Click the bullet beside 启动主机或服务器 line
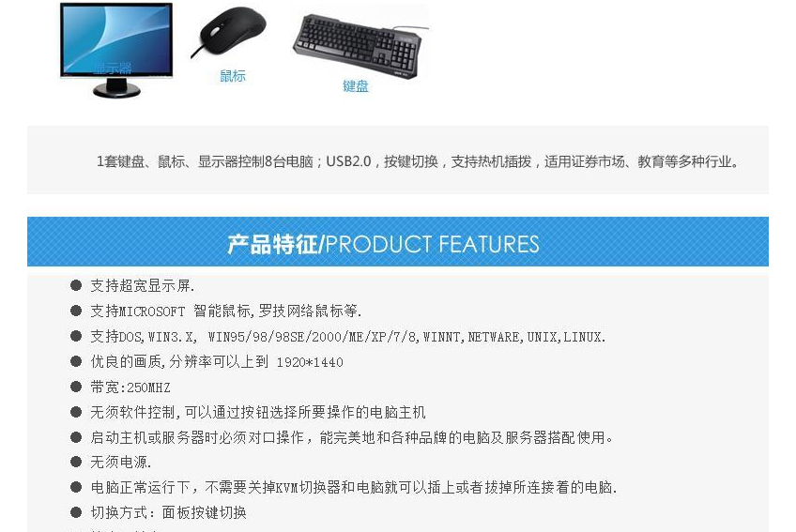 [x=76, y=437]
